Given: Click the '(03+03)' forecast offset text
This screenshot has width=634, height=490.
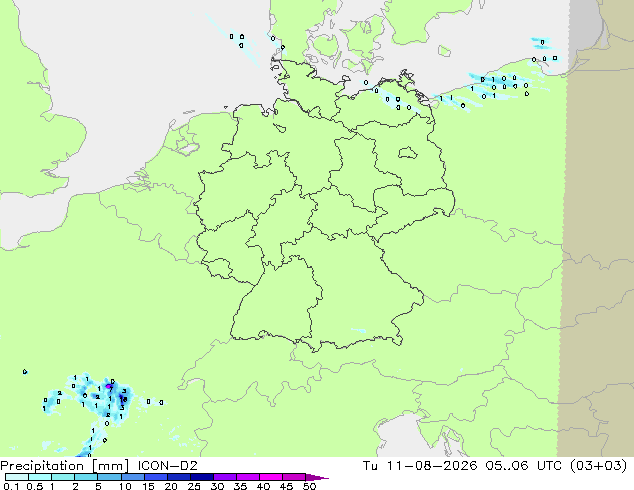Looking at the screenshot, I should 598,466.
